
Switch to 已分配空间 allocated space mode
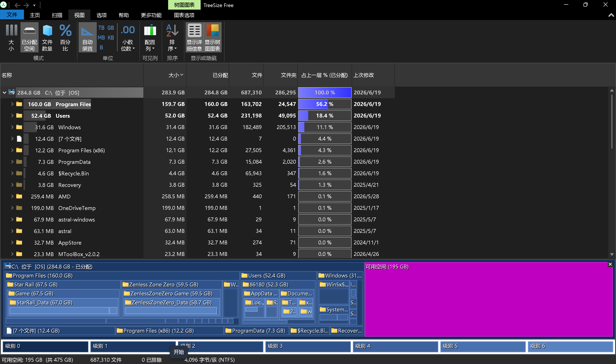coord(29,37)
